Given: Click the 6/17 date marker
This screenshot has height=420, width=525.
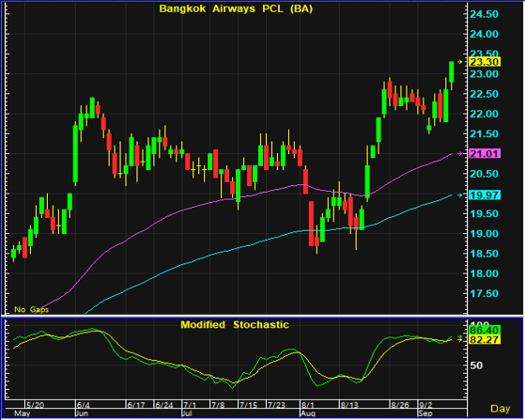Looking at the screenshot, I should point(136,405).
